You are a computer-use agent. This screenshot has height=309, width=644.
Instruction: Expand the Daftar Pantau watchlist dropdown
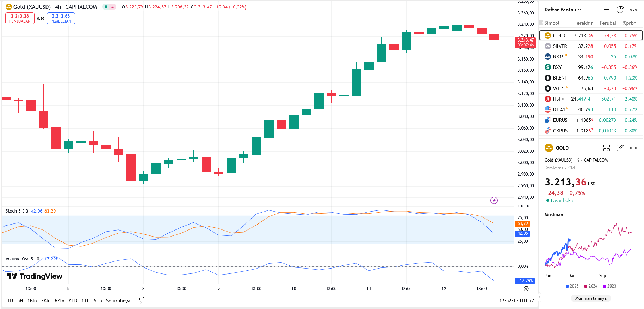point(563,10)
